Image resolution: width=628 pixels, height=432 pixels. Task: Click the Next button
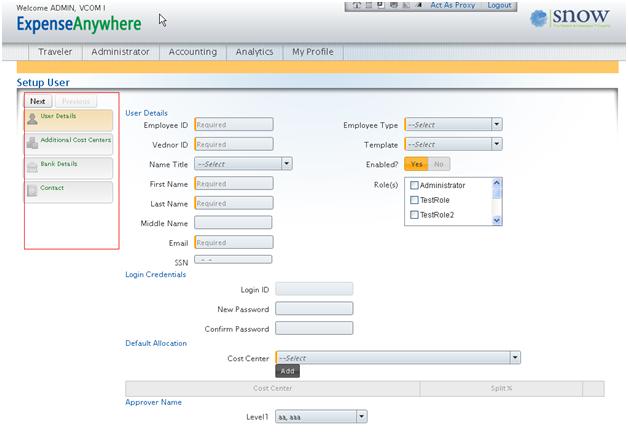[x=38, y=101]
